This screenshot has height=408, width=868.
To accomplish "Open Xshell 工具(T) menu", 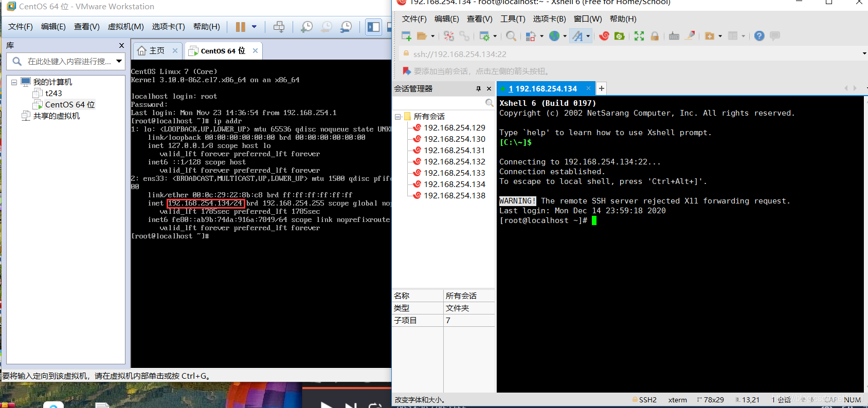I will (513, 19).
